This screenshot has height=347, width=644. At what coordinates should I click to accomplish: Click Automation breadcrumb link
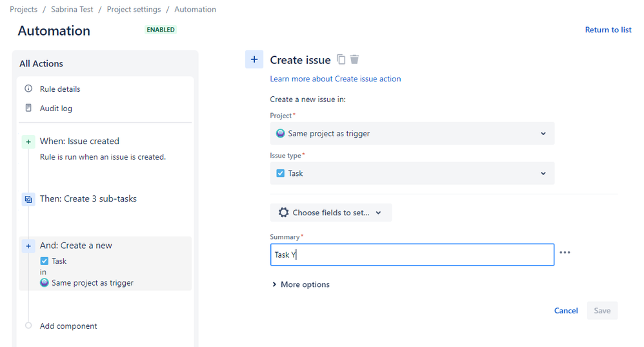coord(195,9)
